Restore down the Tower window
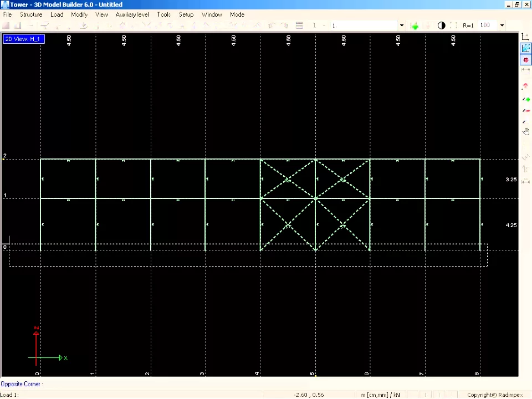The height and width of the screenshot is (399, 532). point(517,4)
